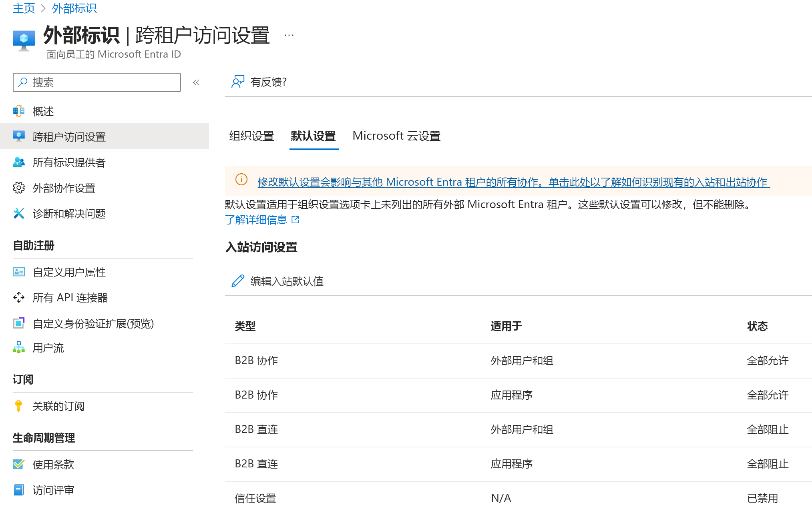
Task: Open 外部协作设置 sidebar item
Action: click(105, 188)
